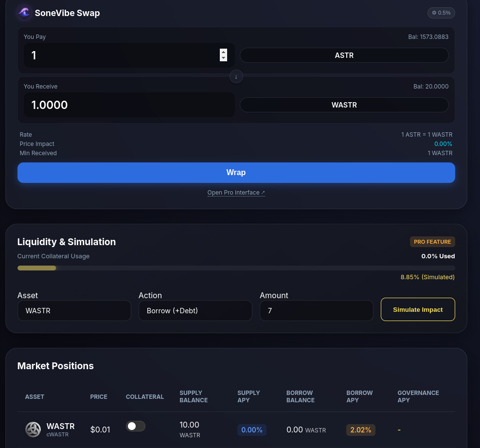Click the Min Received 1 WASTR value
The image size is (480, 448).
point(440,153)
